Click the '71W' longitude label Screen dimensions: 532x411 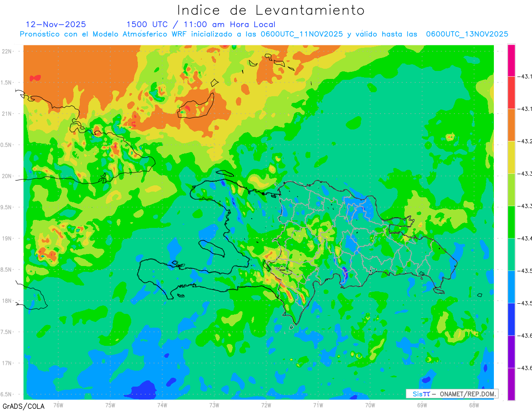[318, 405]
